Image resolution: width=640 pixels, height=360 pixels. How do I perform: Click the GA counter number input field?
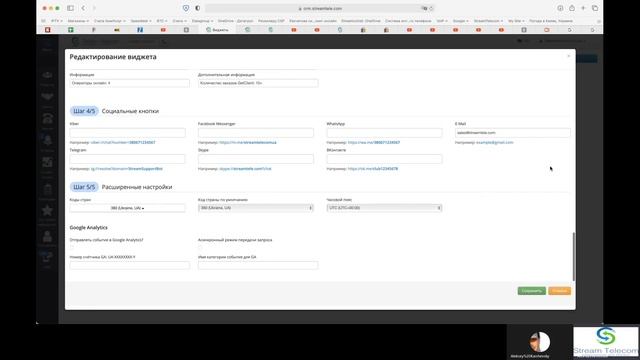(x=129, y=265)
